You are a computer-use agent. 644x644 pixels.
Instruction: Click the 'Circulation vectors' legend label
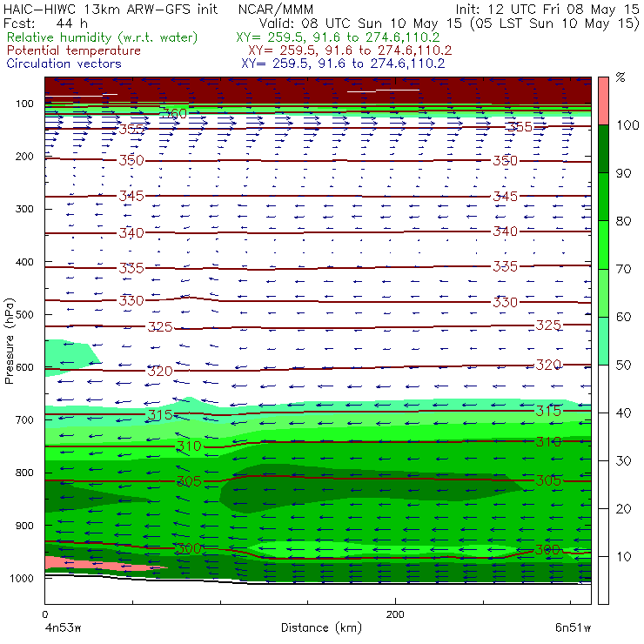click(64, 64)
